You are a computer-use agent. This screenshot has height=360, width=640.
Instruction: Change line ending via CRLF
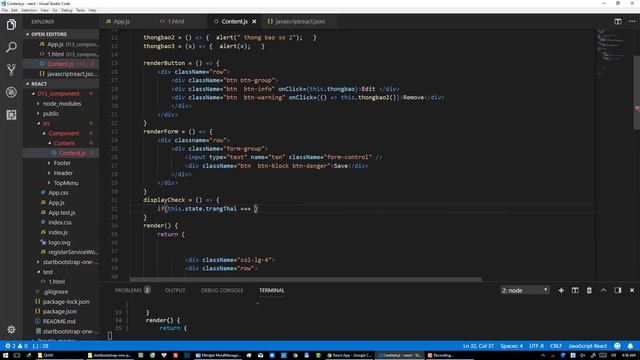(556, 346)
